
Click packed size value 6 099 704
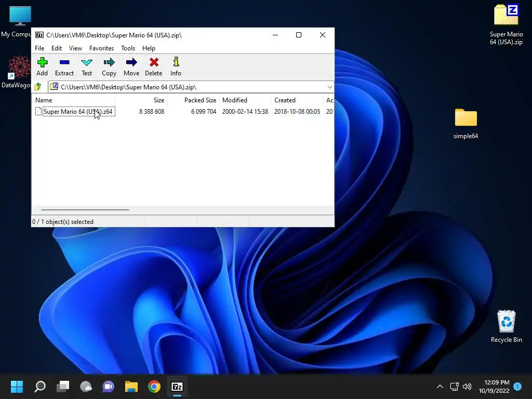(x=204, y=112)
